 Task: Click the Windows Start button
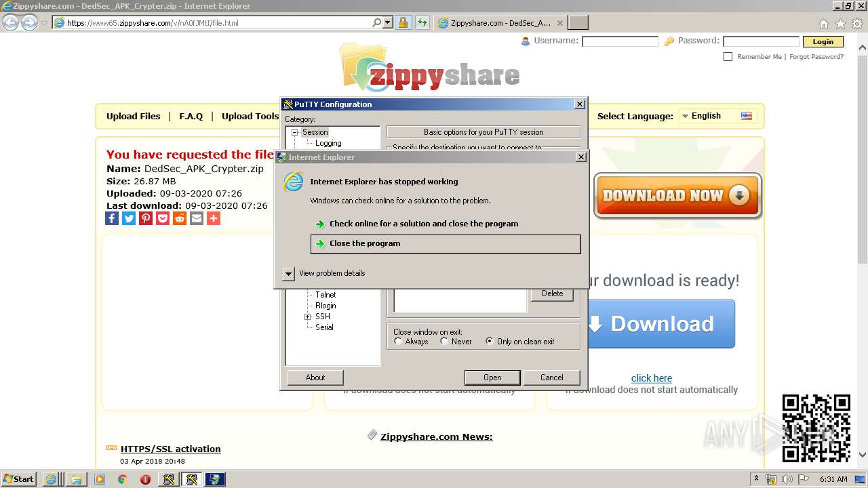coord(18,479)
